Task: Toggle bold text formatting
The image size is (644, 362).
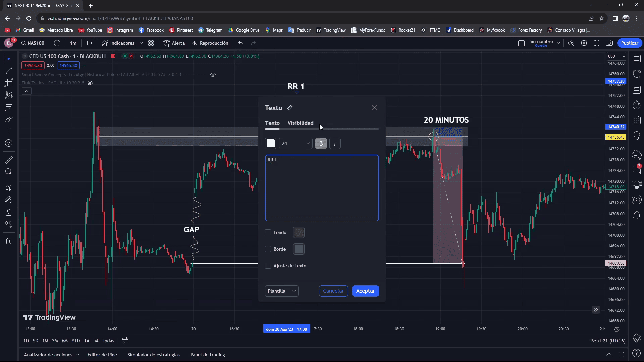Action: [x=321, y=143]
